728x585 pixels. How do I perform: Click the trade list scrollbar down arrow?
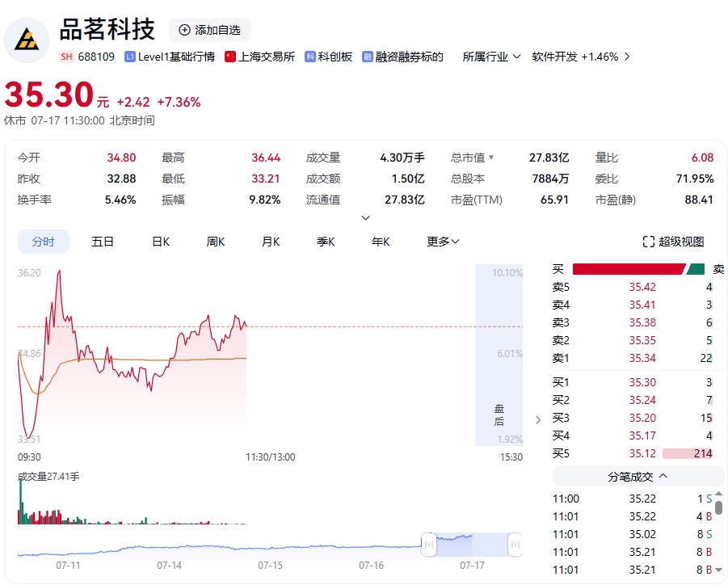coord(718,570)
